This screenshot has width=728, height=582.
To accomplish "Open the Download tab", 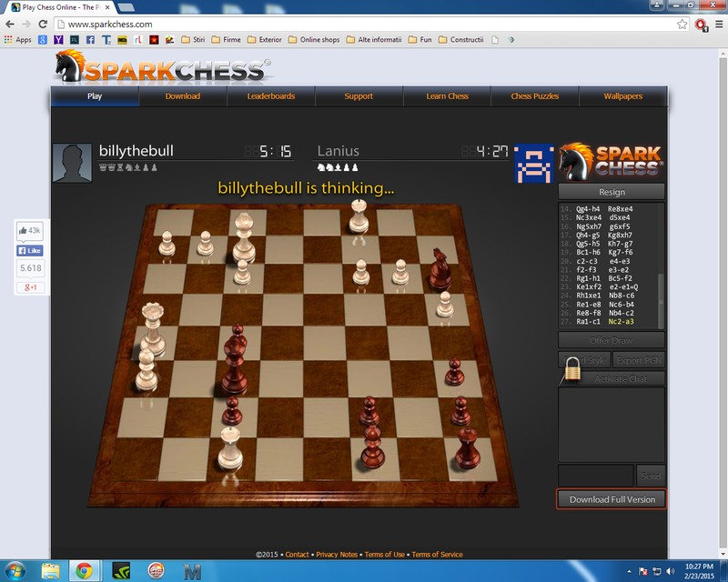I will [183, 96].
